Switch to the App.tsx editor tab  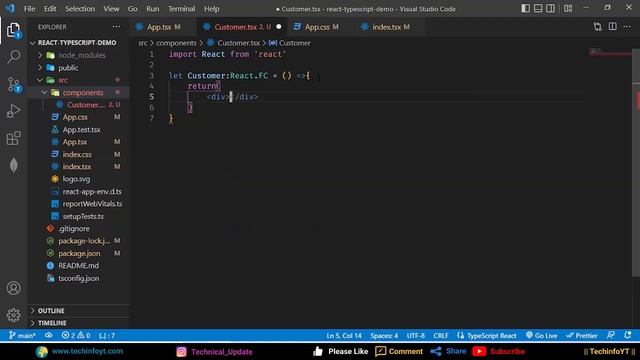pos(163,27)
